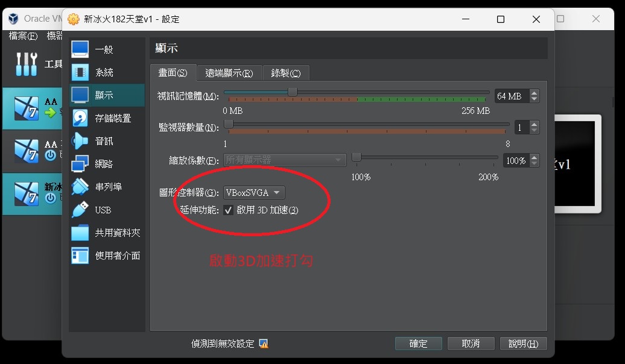Select the 一般 (General) settings icon

80,49
